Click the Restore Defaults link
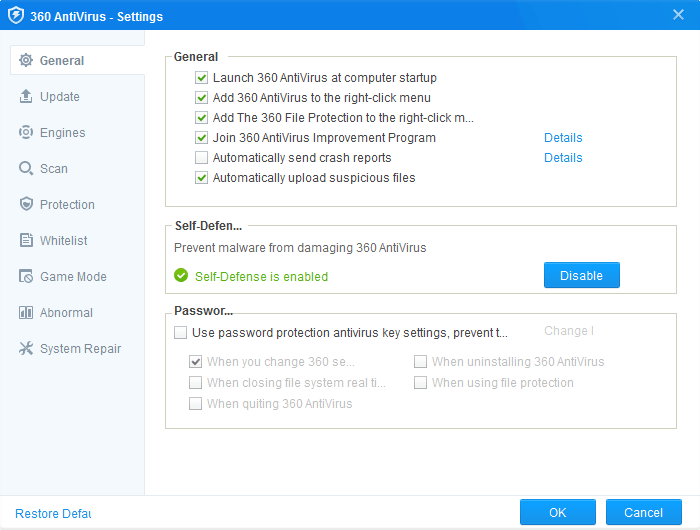The width and height of the screenshot is (700, 530). tap(53, 513)
